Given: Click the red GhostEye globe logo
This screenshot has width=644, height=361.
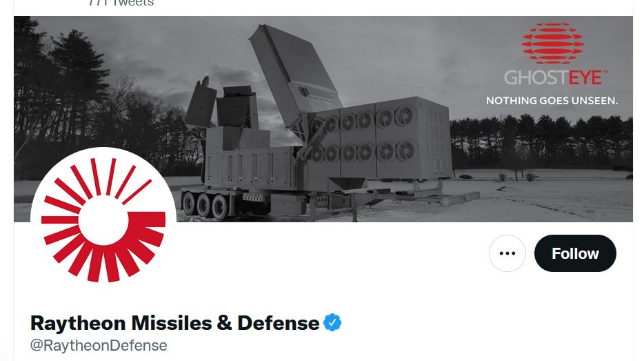Looking at the screenshot, I should [x=553, y=43].
